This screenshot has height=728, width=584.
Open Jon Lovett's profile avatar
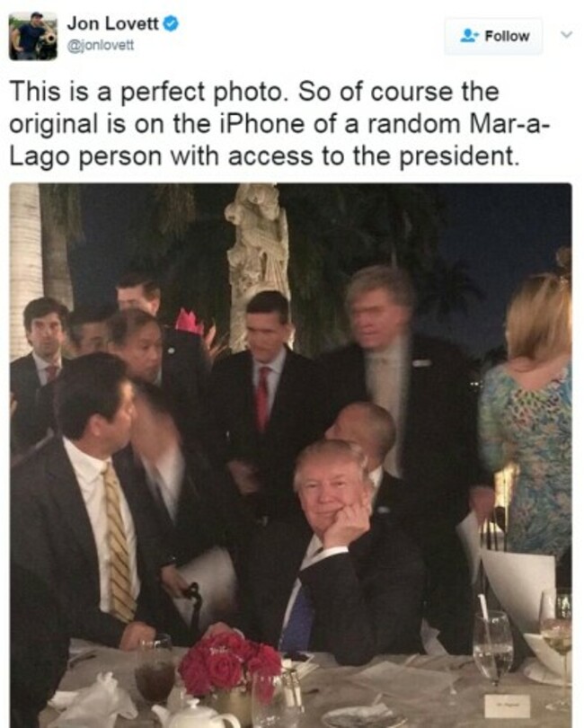tap(33, 36)
